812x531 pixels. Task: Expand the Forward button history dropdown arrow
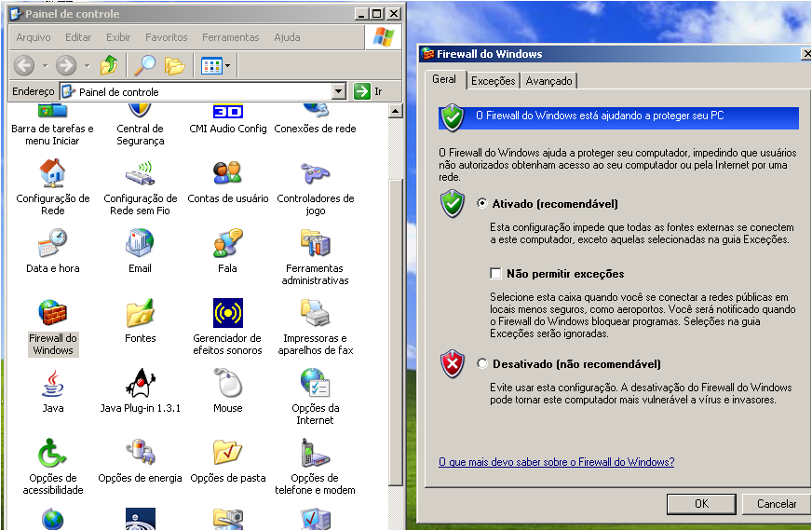tap(87, 66)
